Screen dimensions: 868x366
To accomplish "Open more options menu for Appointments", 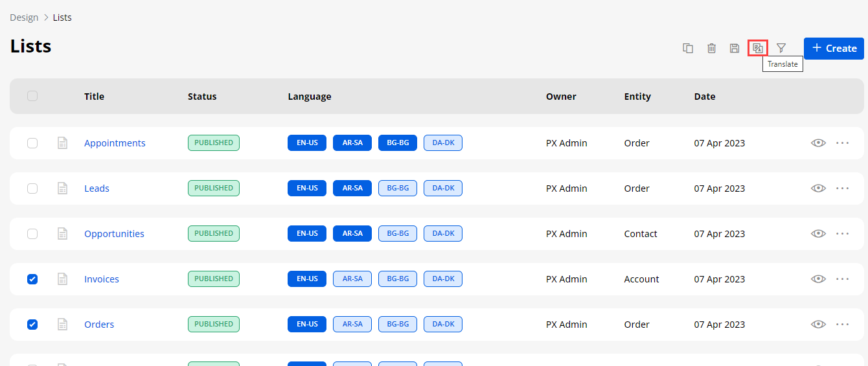I will 842,143.
